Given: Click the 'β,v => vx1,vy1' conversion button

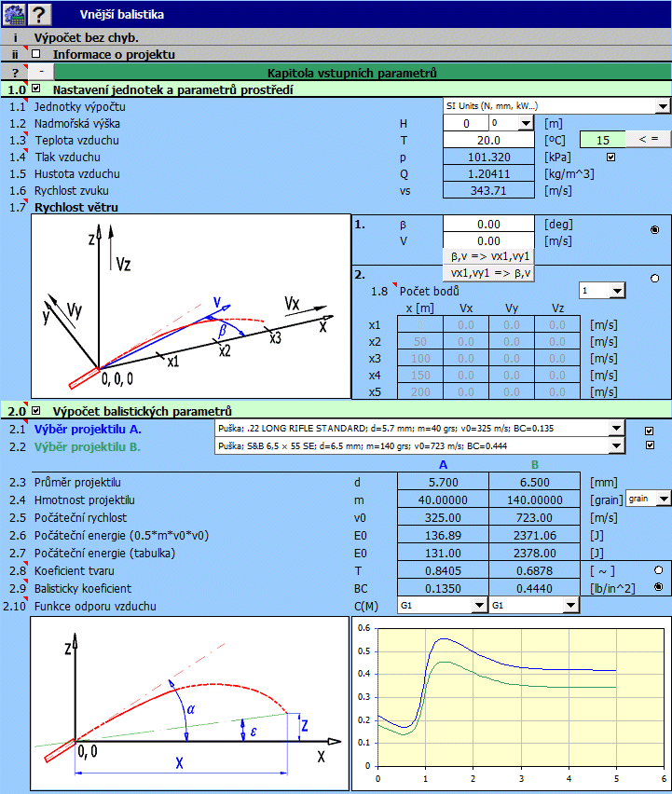Looking at the screenshot, I should point(489,256).
